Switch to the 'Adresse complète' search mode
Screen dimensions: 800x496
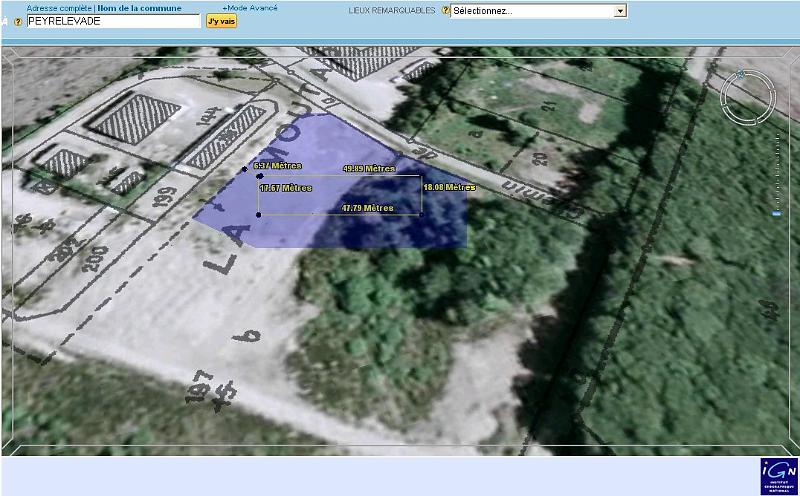pyautogui.click(x=59, y=8)
